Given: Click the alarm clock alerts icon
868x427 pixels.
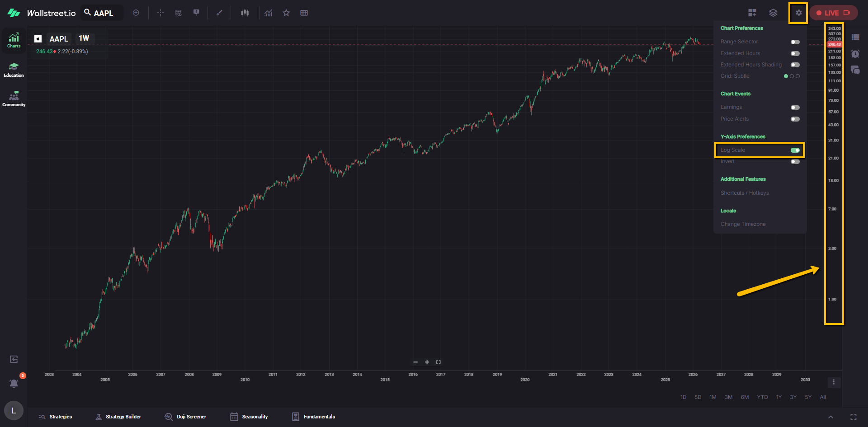Looking at the screenshot, I should pyautogui.click(x=855, y=54).
